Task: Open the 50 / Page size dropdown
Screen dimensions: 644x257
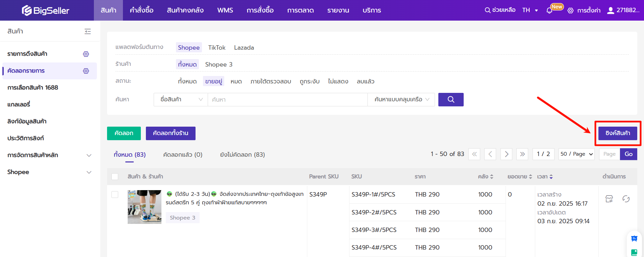Action: 576,154
